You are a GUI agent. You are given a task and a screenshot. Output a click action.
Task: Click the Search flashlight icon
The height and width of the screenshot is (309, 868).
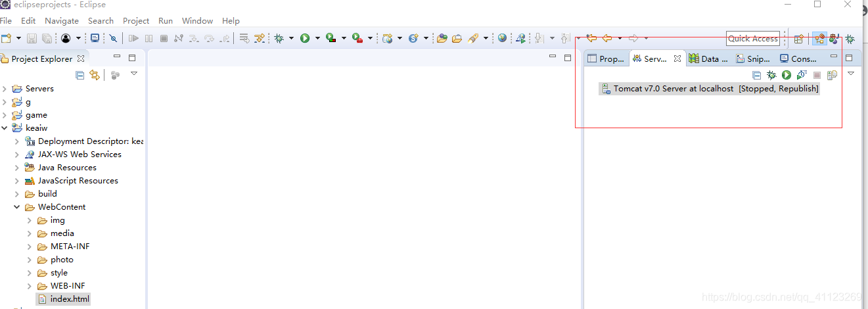tap(473, 38)
